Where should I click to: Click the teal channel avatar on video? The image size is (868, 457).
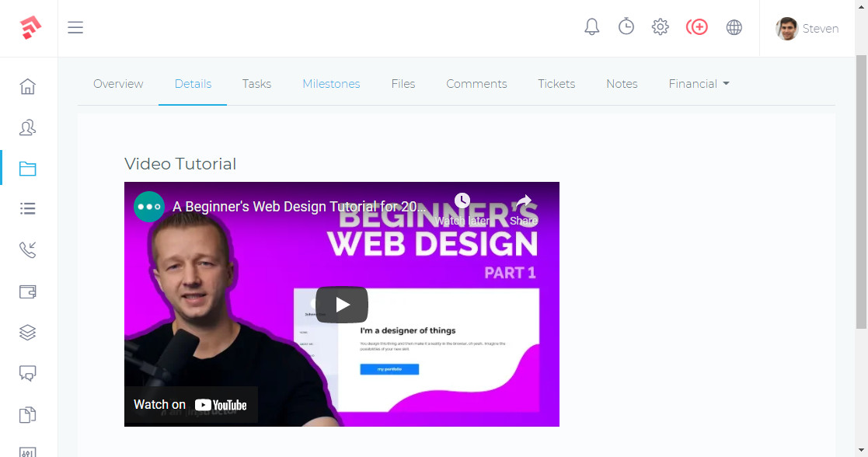(x=149, y=207)
